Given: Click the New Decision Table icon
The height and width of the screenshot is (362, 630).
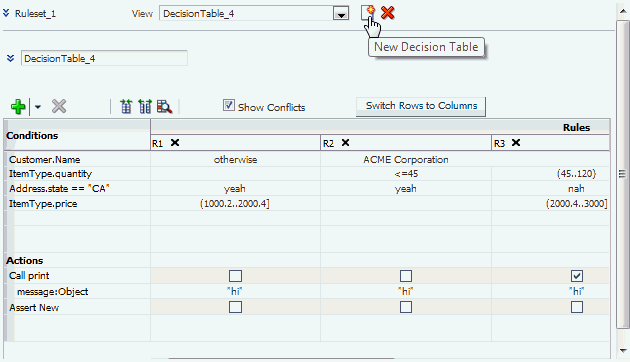Looking at the screenshot, I should click(368, 13).
